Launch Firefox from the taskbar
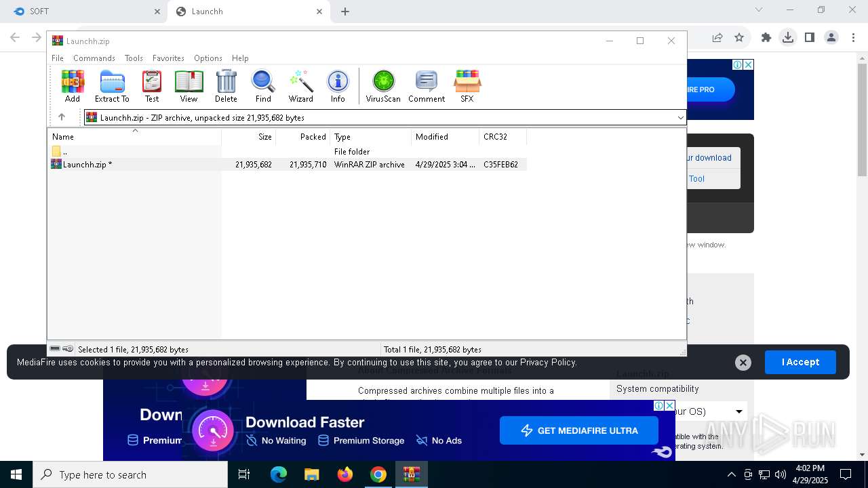 [x=345, y=474]
